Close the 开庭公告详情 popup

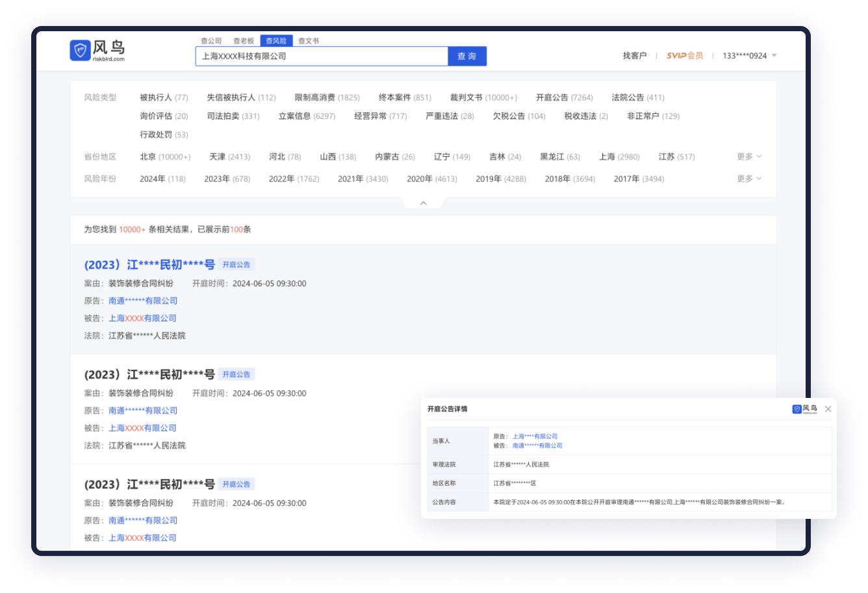pyautogui.click(x=828, y=409)
